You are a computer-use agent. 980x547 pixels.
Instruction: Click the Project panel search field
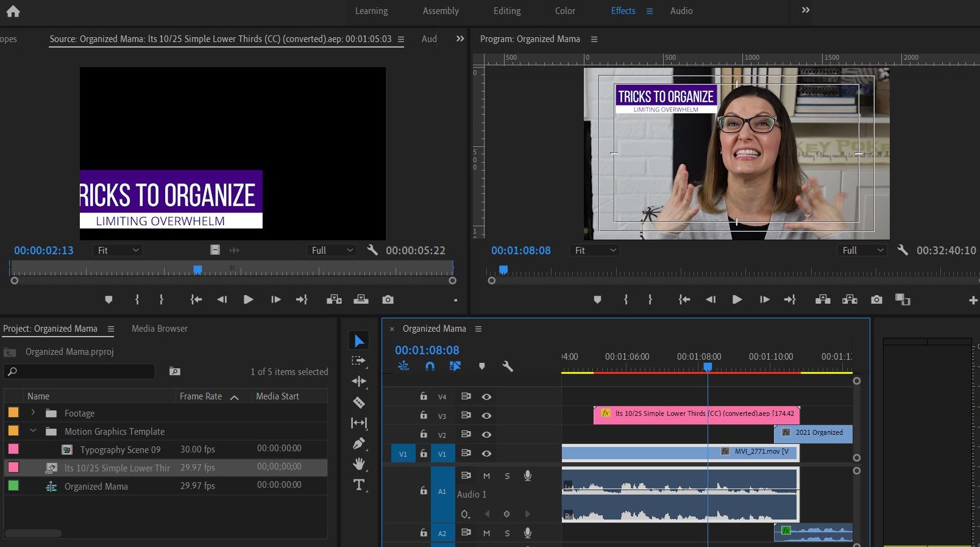[x=80, y=371]
